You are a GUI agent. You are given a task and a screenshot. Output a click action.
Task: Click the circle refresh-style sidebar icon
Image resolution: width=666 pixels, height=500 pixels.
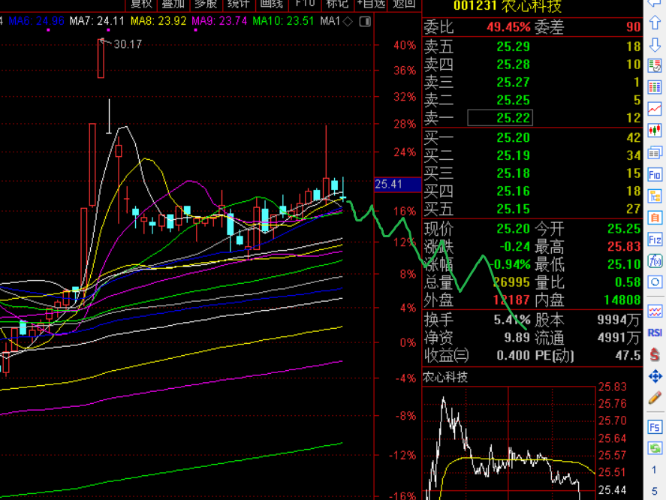(x=655, y=282)
